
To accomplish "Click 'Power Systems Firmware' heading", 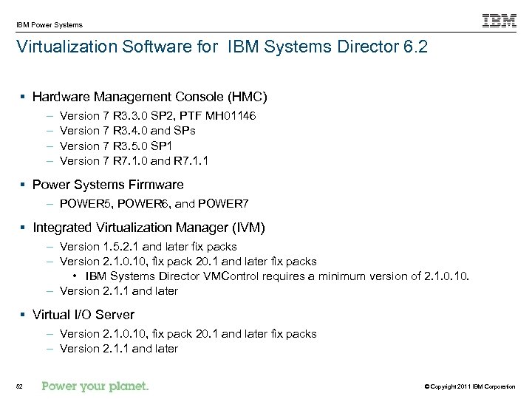I will 108,185.
